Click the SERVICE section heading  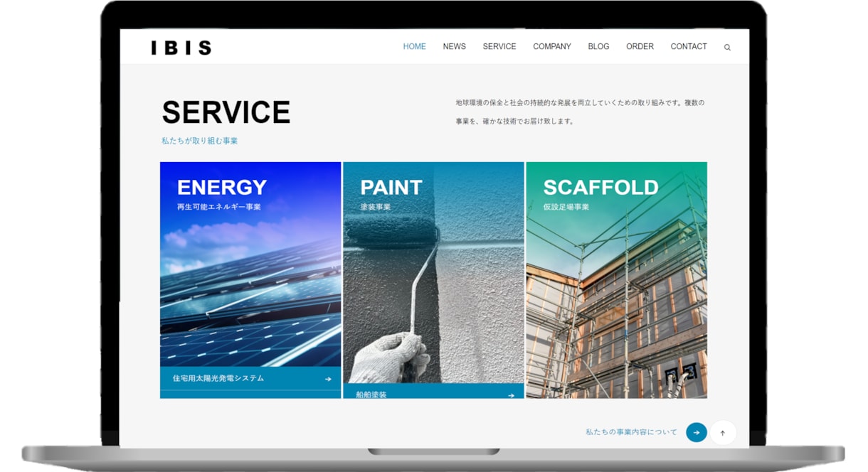pyautogui.click(x=226, y=112)
